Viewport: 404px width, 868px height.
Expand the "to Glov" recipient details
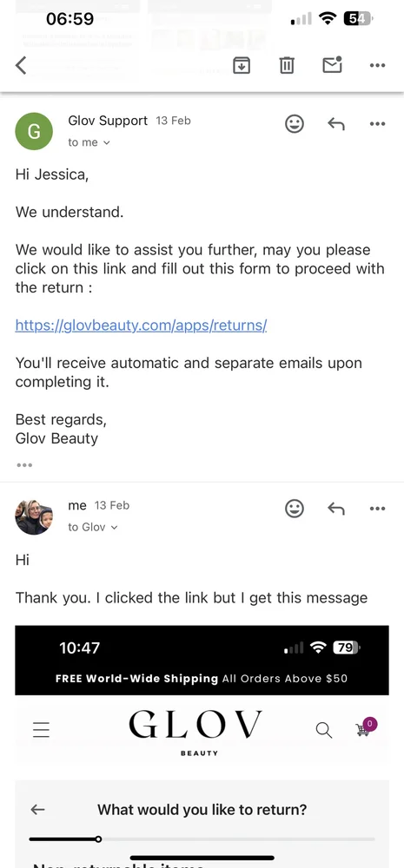[93, 527]
